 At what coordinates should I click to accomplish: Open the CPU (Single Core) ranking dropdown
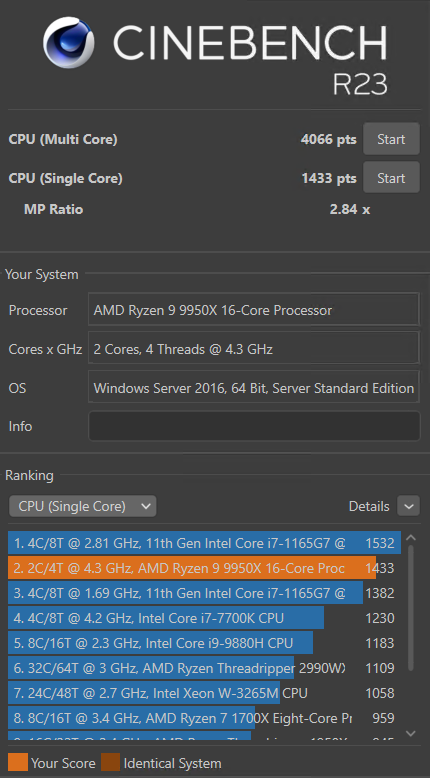(x=82, y=507)
